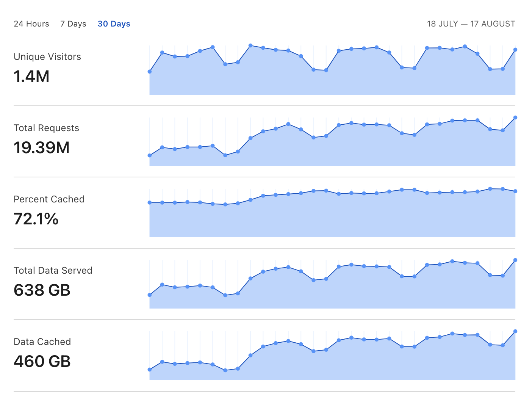Click last data point on Unique Visitors chart
This screenshot has height=398, width=532.
515,50
